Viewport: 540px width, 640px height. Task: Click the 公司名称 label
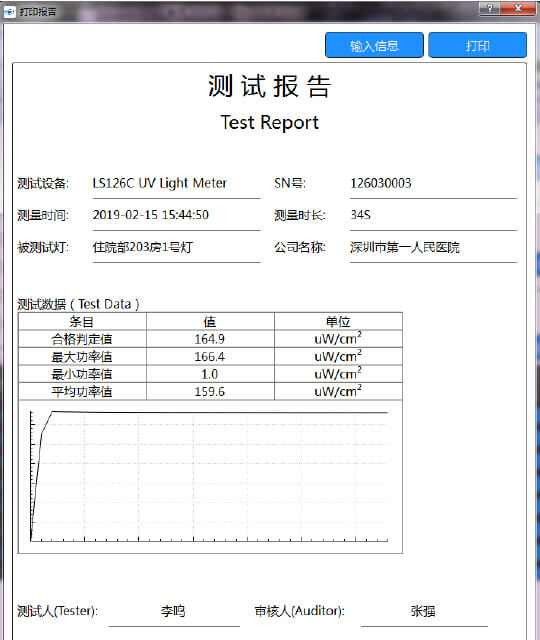click(300, 247)
